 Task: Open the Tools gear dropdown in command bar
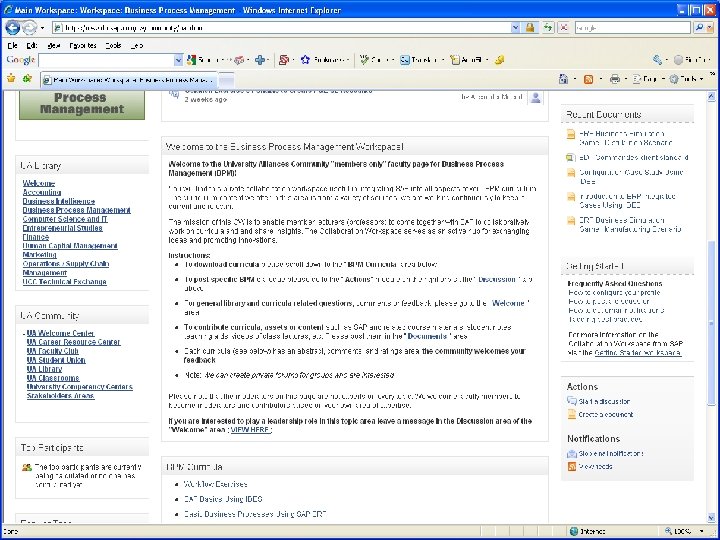click(x=686, y=79)
